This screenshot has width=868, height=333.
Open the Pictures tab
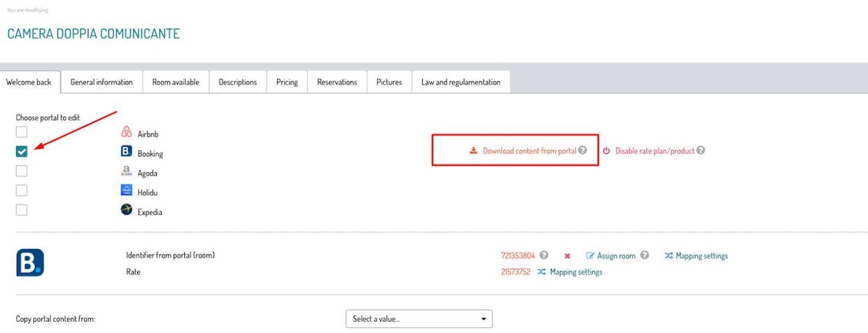pyautogui.click(x=389, y=82)
